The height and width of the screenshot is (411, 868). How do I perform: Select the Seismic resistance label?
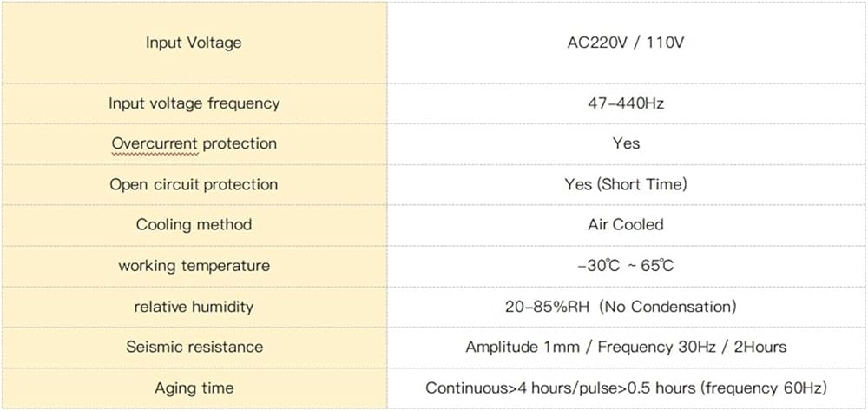click(194, 348)
